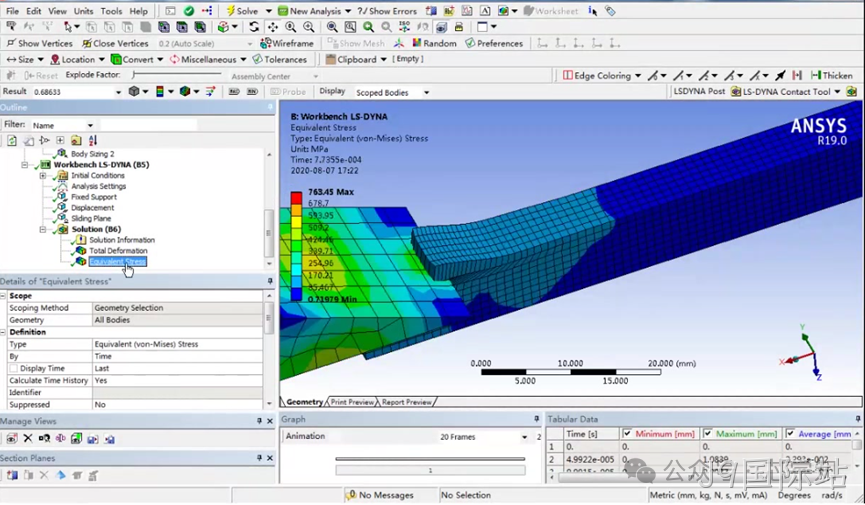Image resolution: width=865 pixels, height=505 pixels.
Task: Open the File menu
Action: point(12,10)
